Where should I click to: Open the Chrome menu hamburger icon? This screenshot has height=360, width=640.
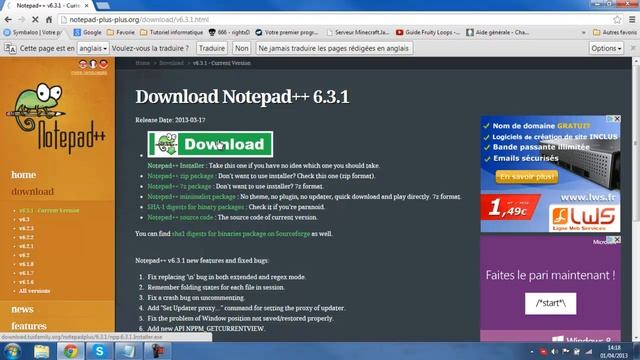(632, 19)
